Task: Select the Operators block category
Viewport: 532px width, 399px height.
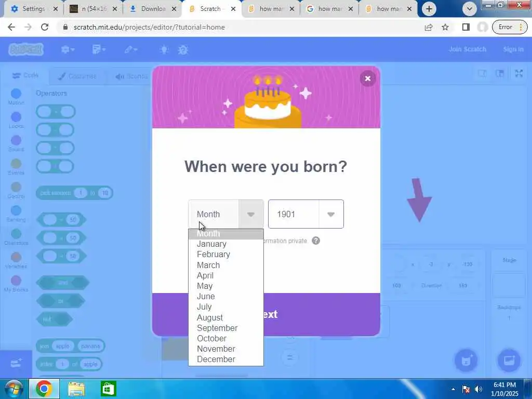Action: (16, 237)
